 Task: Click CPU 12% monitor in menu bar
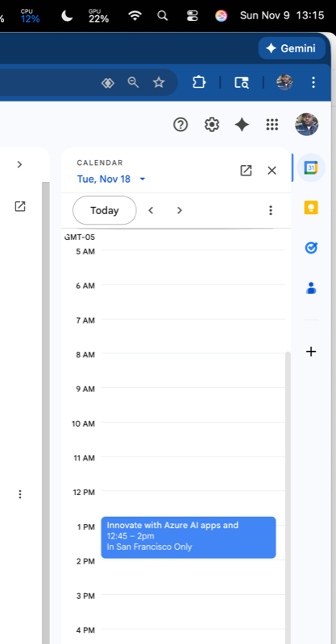[x=30, y=16]
